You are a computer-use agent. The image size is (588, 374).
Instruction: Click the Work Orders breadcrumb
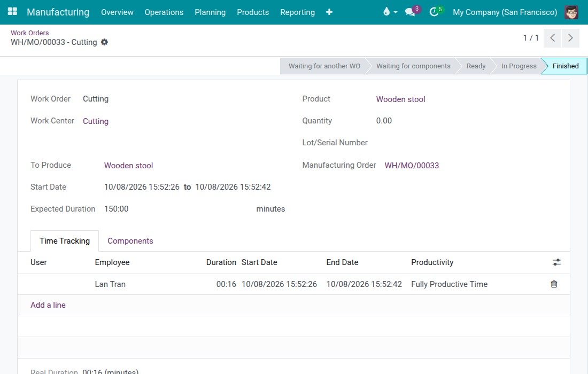pos(29,33)
